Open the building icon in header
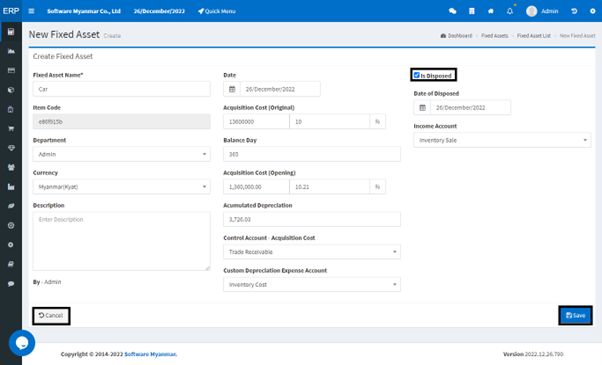 click(x=472, y=11)
